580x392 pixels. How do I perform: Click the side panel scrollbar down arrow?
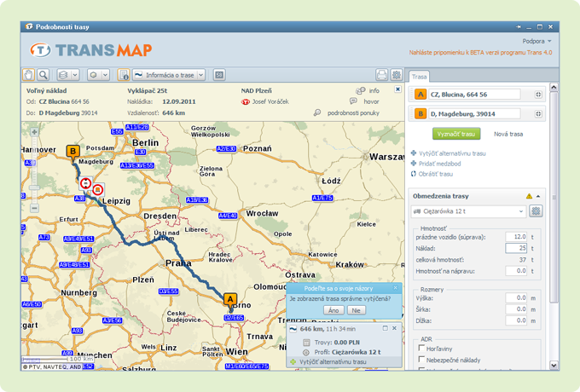pyautogui.click(x=554, y=365)
